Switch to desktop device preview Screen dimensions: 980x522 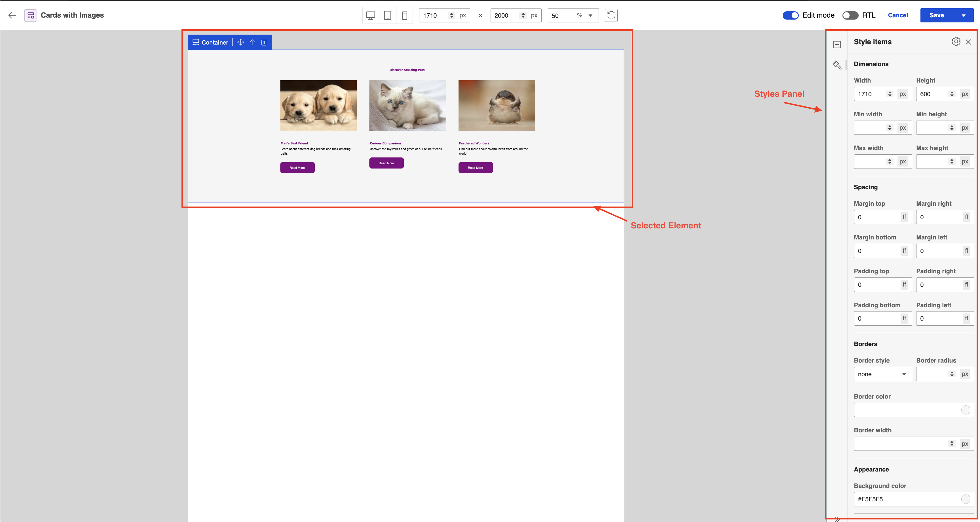370,15
